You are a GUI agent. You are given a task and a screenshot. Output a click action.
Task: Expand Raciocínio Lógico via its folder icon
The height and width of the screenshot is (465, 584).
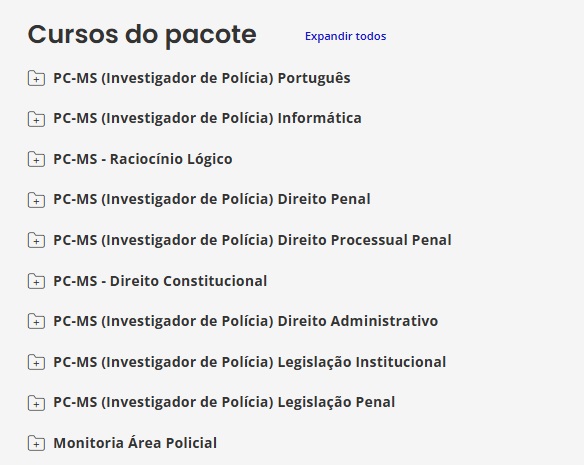pyautogui.click(x=36, y=159)
